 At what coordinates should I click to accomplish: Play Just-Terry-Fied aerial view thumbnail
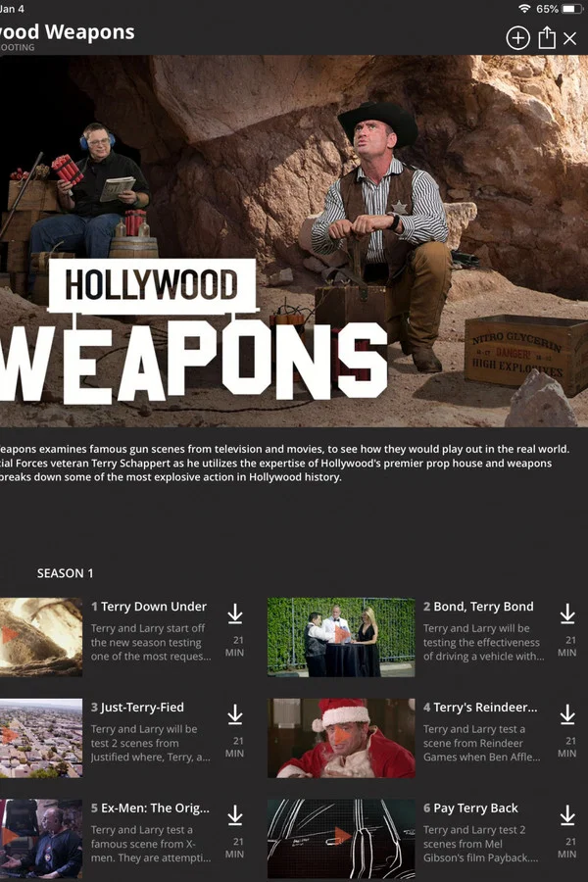(x=40, y=737)
